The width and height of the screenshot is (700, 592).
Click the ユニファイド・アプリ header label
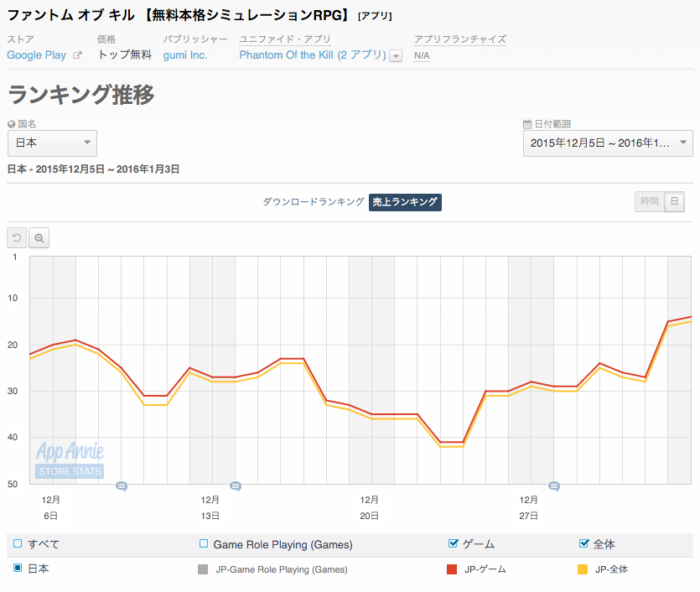click(x=285, y=39)
